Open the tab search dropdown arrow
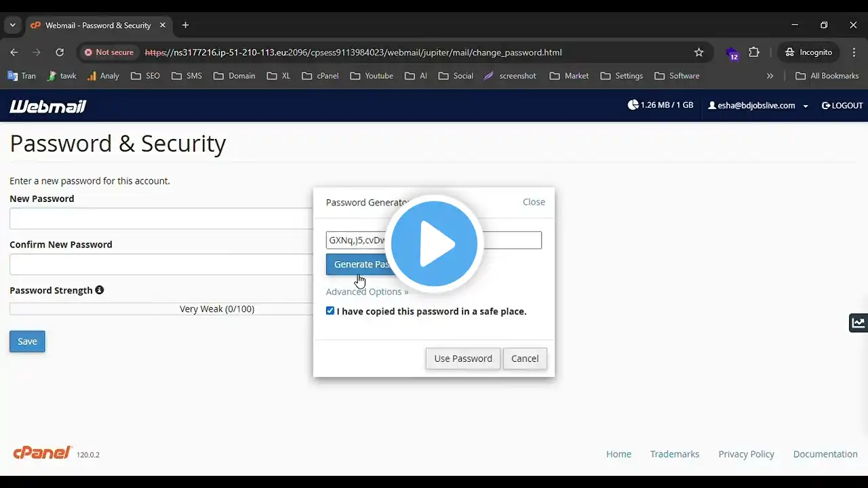The image size is (868, 488). tap(12, 25)
